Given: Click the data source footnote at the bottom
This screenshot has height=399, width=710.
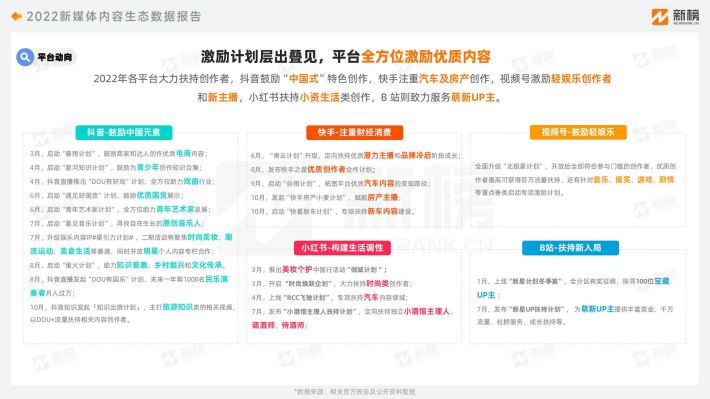Looking at the screenshot, I should tap(355, 392).
